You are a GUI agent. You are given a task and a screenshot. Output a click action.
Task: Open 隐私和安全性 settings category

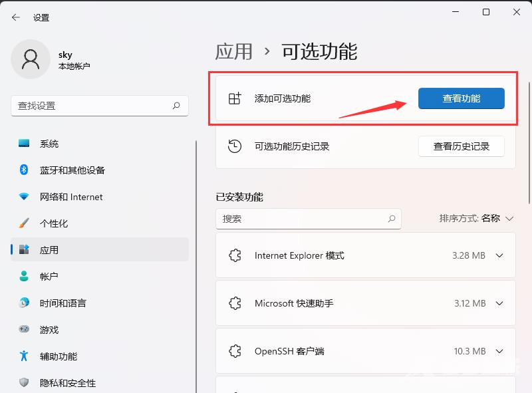pos(100,382)
